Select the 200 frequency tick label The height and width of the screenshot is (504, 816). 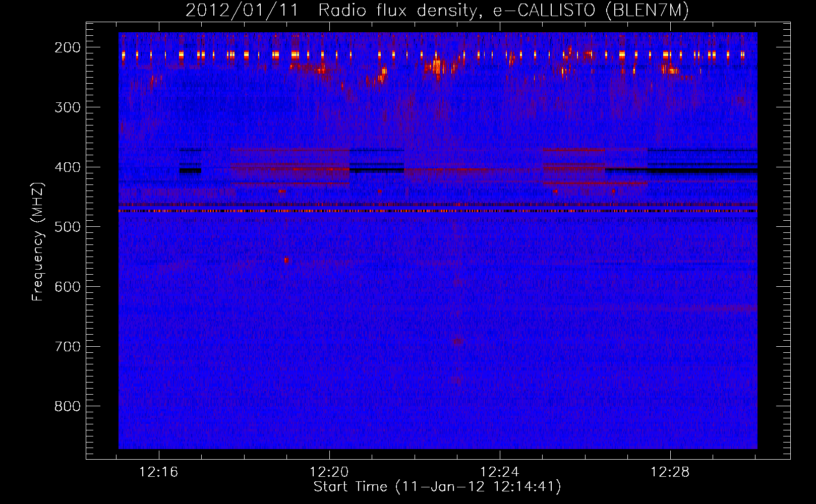tap(67, 47)
